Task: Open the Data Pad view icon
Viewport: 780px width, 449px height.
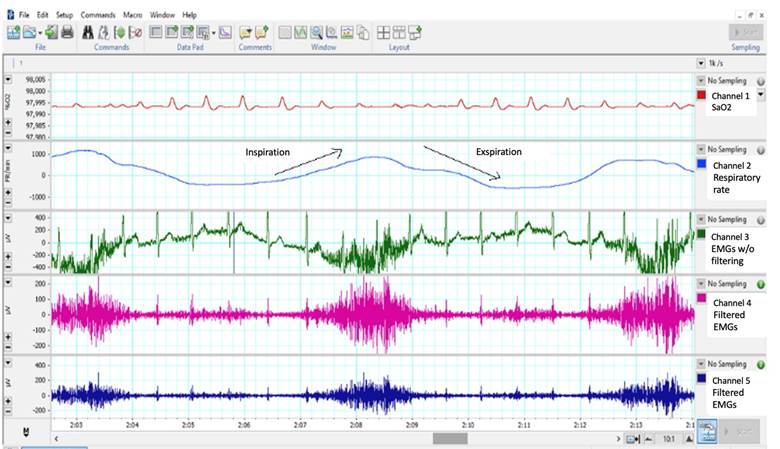Action: tap(155, 32)
